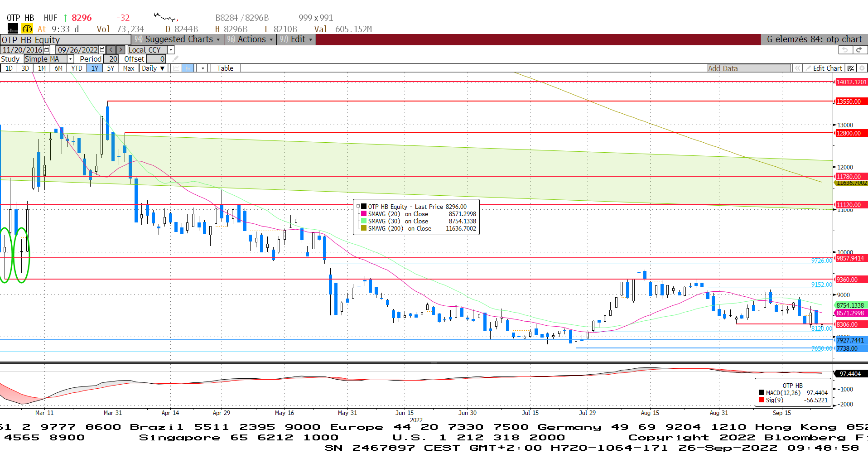Click the Add Data input field

pyautogui.click(x=749, y=68)
